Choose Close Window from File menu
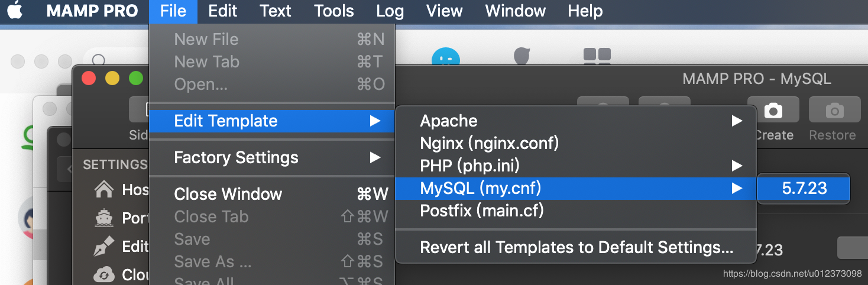The image size is (868, 285). pyautogui.click(x=272, y=194)
